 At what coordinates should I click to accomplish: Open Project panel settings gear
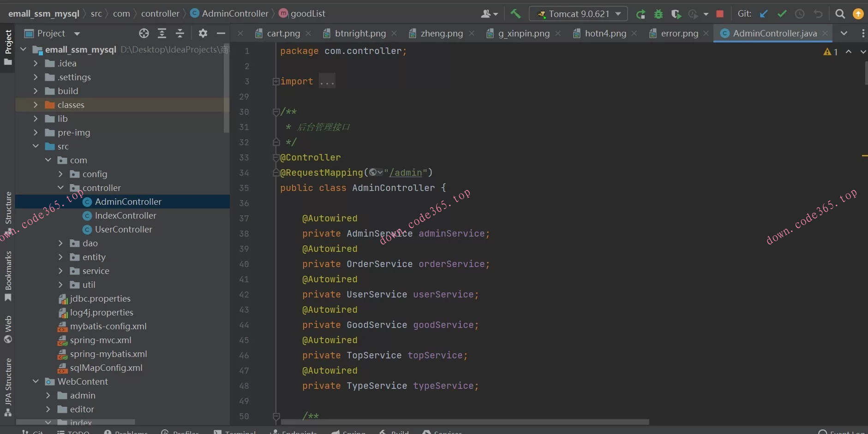[203, 33]
